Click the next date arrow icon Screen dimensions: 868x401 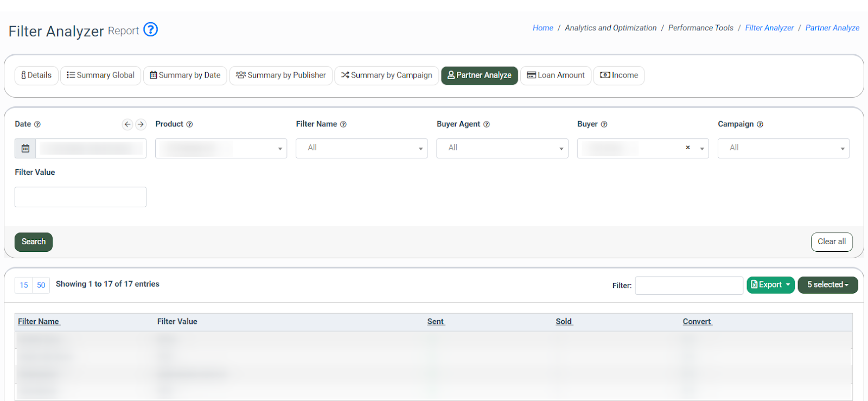141,124
